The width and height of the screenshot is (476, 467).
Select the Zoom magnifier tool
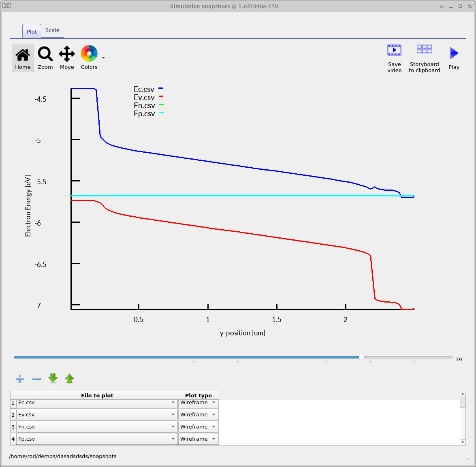click(45, 58)
